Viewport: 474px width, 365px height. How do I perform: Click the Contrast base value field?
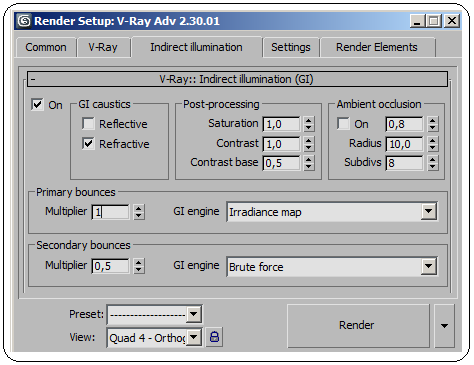(282, 163)
